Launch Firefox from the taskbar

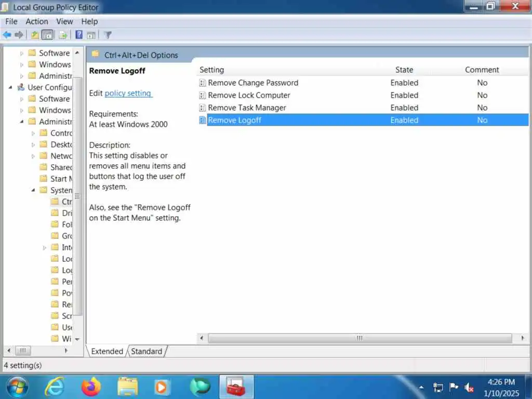click(91, 387)
